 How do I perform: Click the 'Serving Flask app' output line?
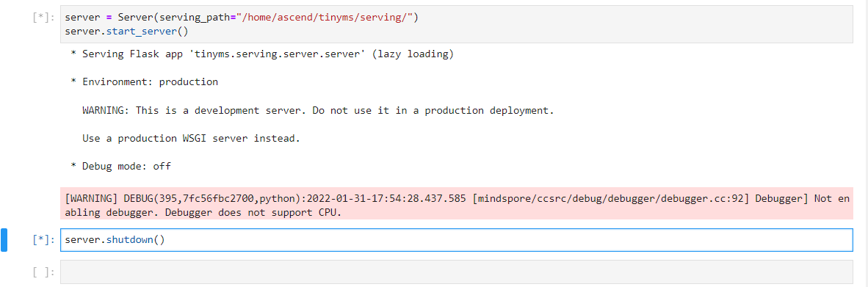pos(262,54)
